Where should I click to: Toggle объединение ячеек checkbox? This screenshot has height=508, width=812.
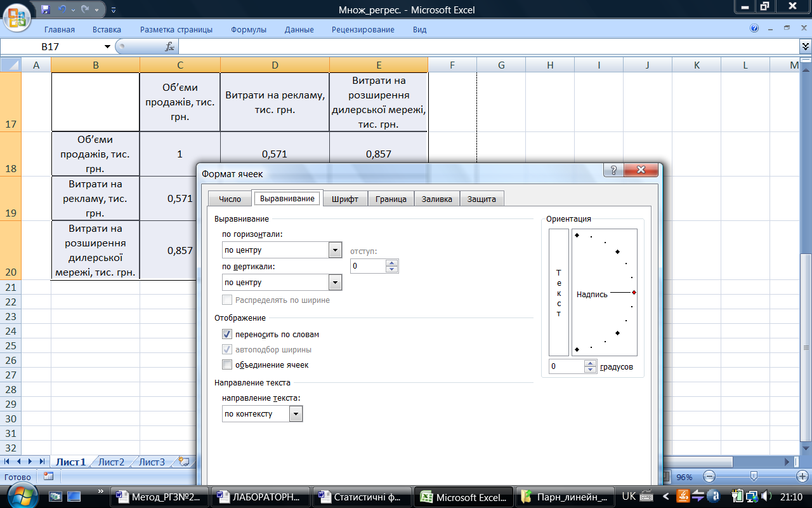point(227,364)
